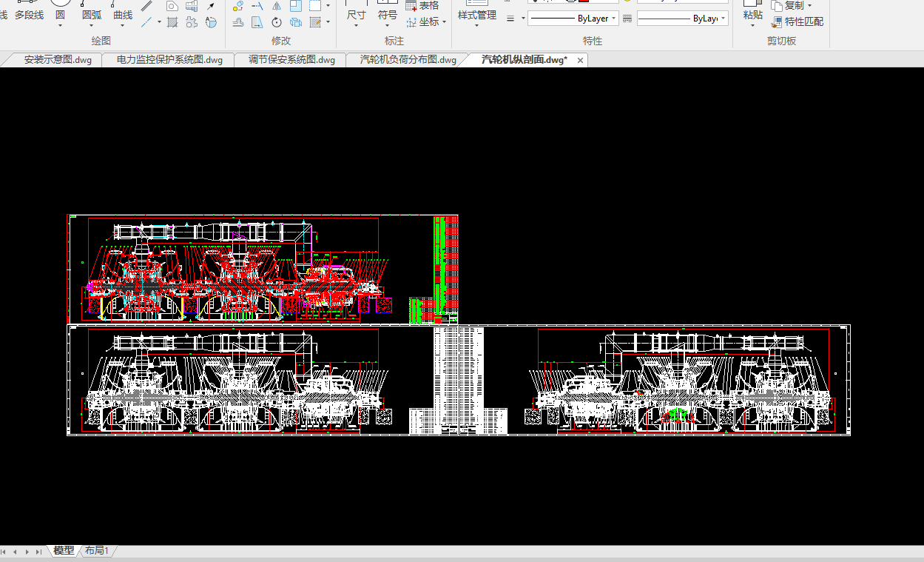924x562 pixels.
Task: Select the rotate tool in Modify panel
Action: [x=277, y=22]
